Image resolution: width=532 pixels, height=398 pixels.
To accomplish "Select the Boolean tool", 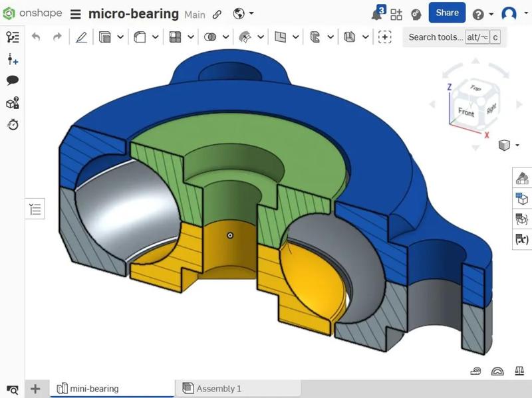I will point(210,37).
